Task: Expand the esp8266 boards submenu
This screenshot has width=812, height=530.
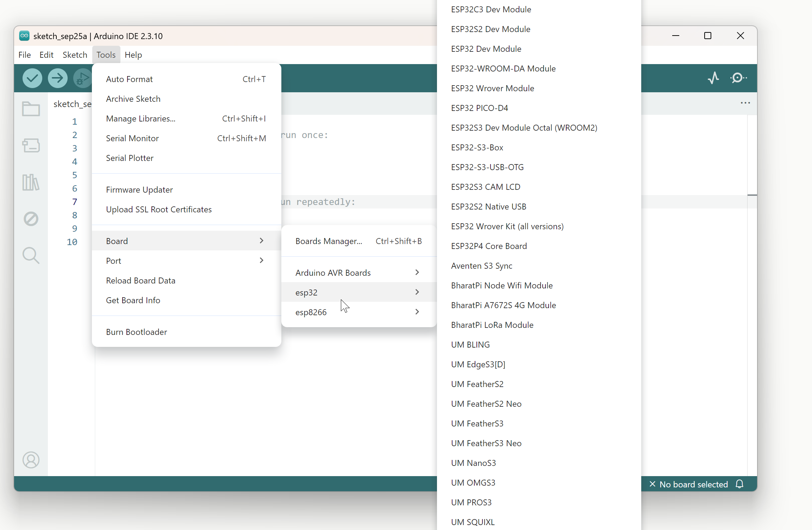Action: (359, 312)
